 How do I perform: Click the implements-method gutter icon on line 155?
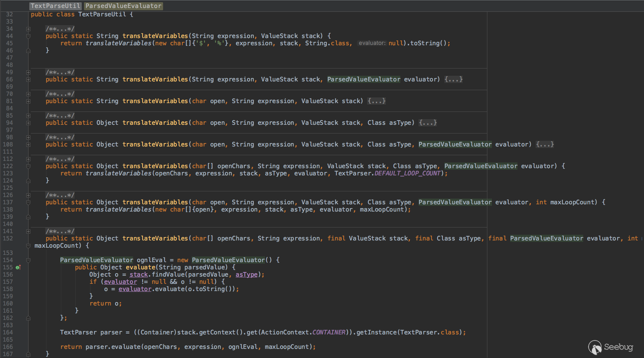point(18,267)
